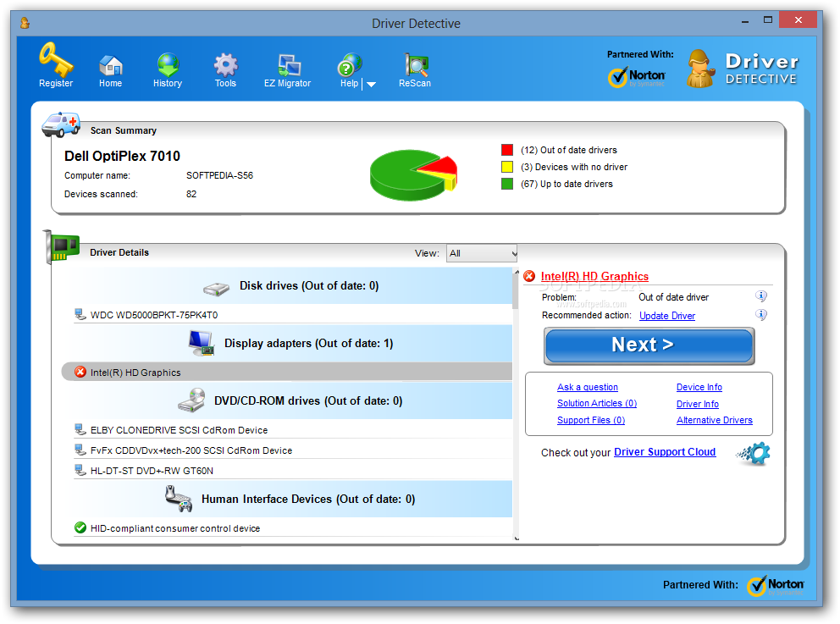Open Tools gear icon

(x=225, y=65)
